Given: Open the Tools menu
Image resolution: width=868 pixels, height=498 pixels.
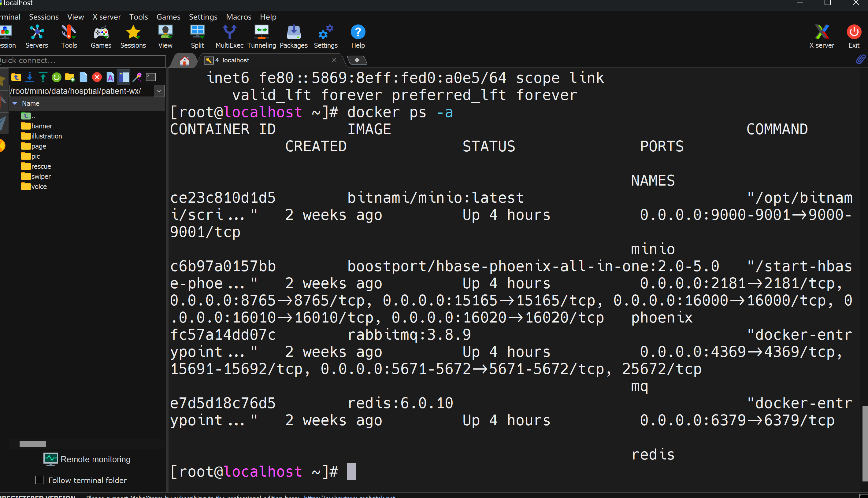Looking at the screenshot, I should tap(139, 17).
